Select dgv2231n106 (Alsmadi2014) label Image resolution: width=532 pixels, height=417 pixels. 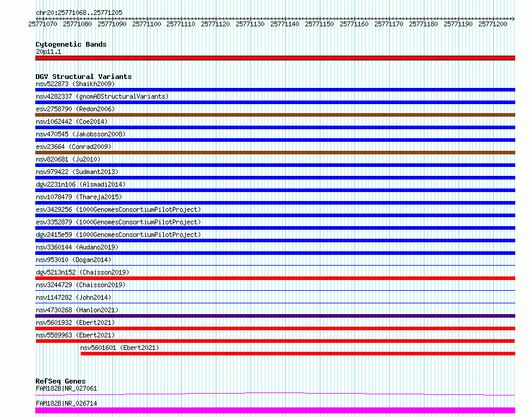click(x=81, y=184)
